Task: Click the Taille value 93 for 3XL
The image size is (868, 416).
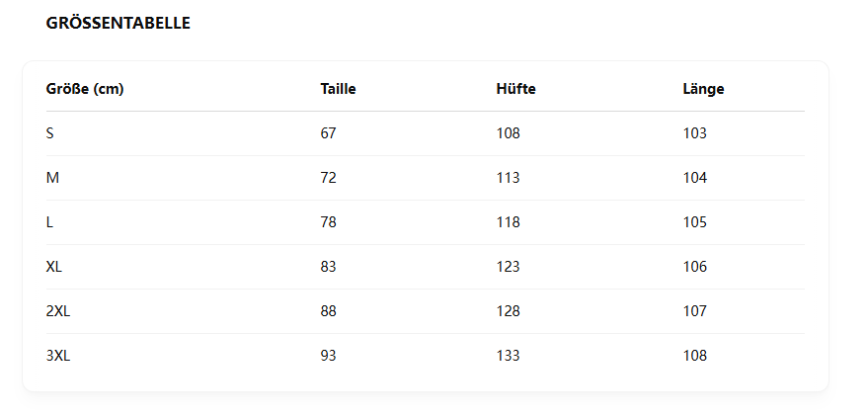Action: pos(328,355)
